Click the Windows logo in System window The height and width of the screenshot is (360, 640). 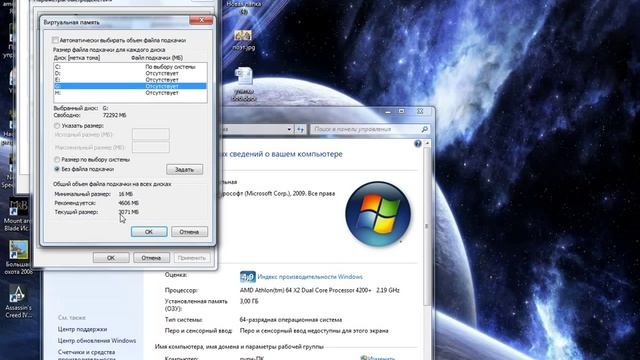pyautogui.click(x=378, y=214)
